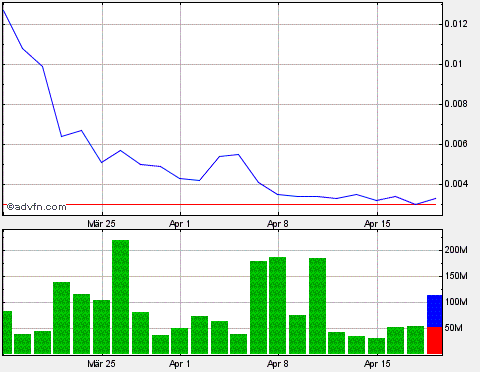This screenshot has height=372, width=480.
Task: Click the tallest green volume bar
Action: tap(120, 297)
